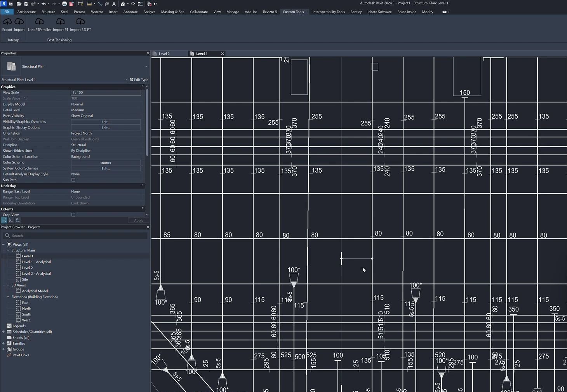Click the Undo arrow icon
Viewport: 567px width, 392px height.
pyautogui.click(x=43, y=4)
